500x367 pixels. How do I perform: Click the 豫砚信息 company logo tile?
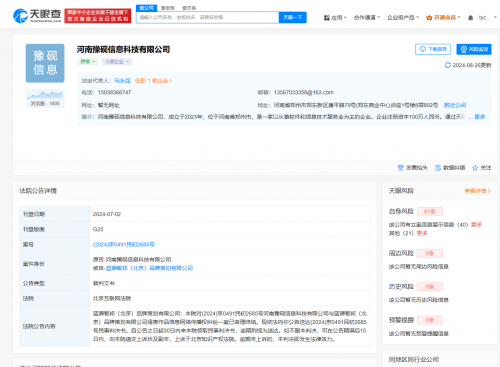tap(45, 63)
